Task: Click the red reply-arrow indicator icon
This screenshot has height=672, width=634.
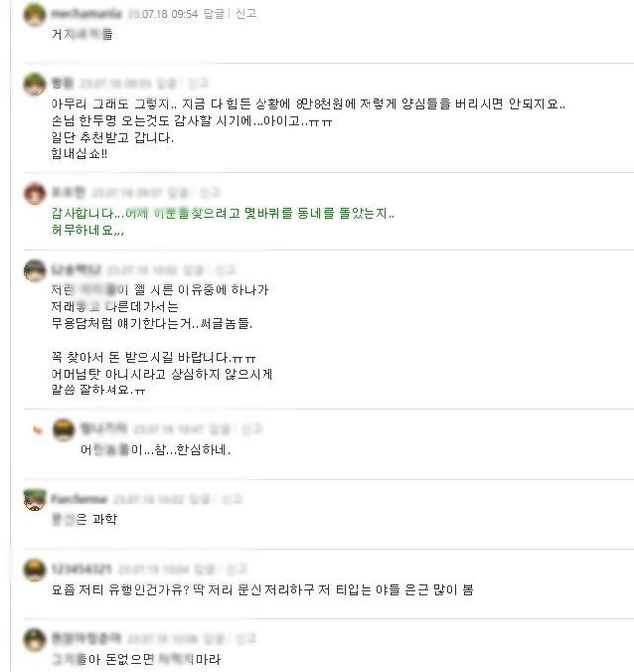Action: [x=37, y=430]
